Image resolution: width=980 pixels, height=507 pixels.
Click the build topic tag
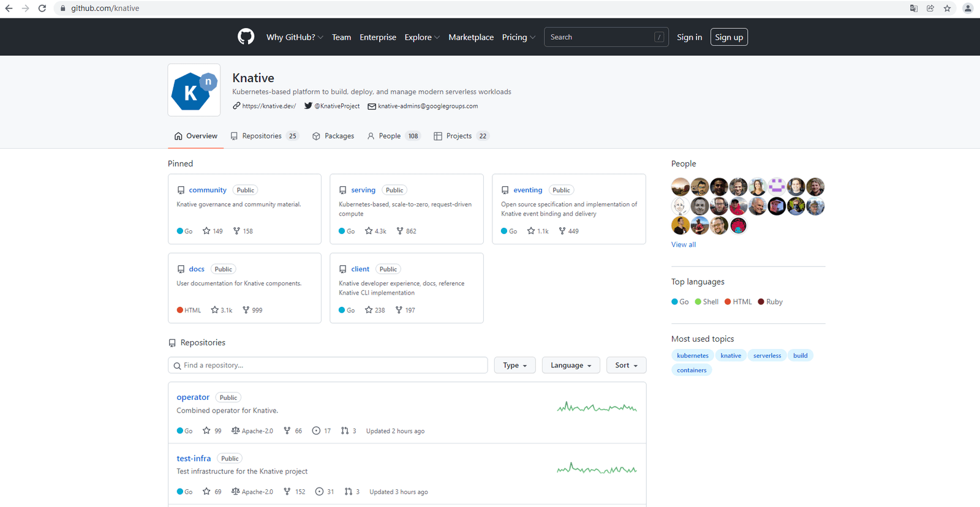pyautogui.click(x=801, y=356)
